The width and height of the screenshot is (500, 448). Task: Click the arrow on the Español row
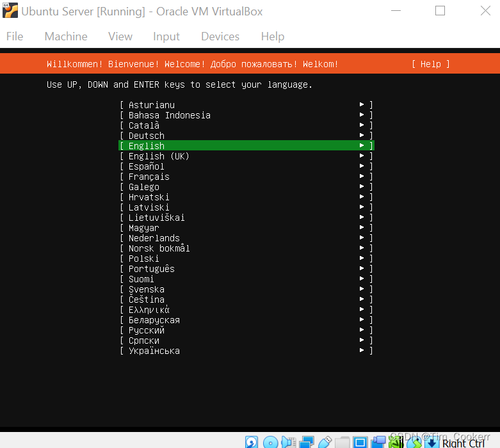pos(362,166)
